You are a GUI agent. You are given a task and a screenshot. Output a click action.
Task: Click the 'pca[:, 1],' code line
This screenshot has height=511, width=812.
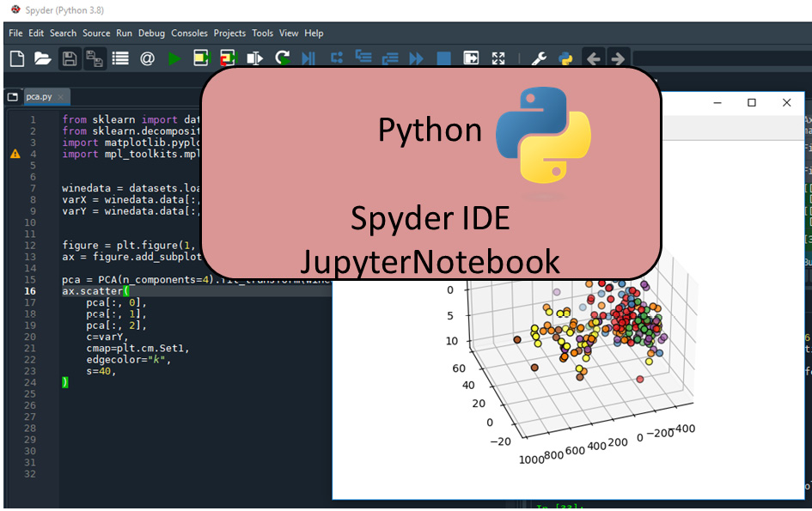coord(117,313)
